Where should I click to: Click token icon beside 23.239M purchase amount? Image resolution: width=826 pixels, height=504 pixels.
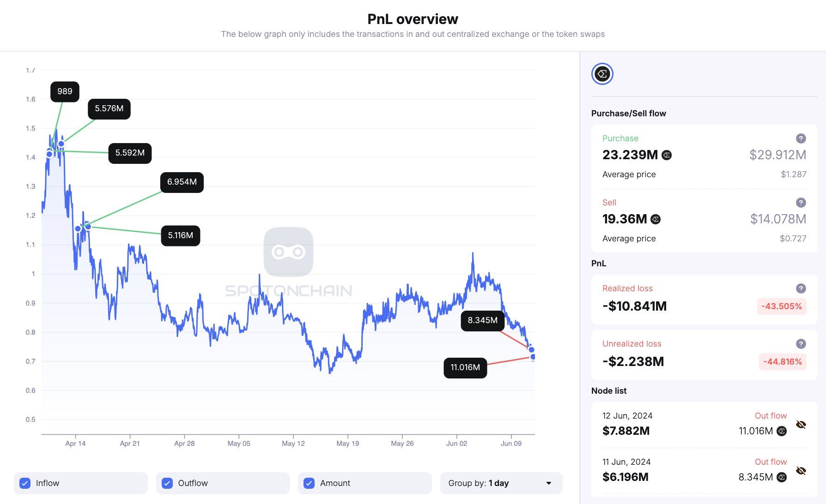[x=667, y=155]
